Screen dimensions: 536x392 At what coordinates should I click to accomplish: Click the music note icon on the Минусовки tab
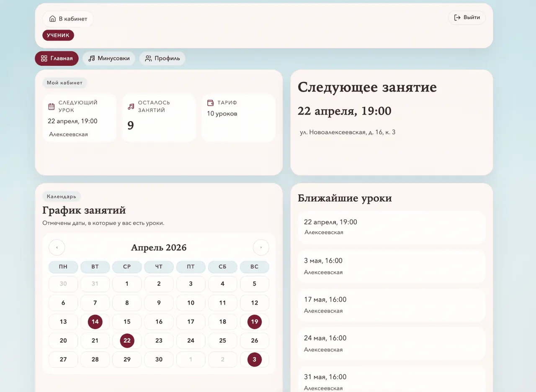pos(92,59)
